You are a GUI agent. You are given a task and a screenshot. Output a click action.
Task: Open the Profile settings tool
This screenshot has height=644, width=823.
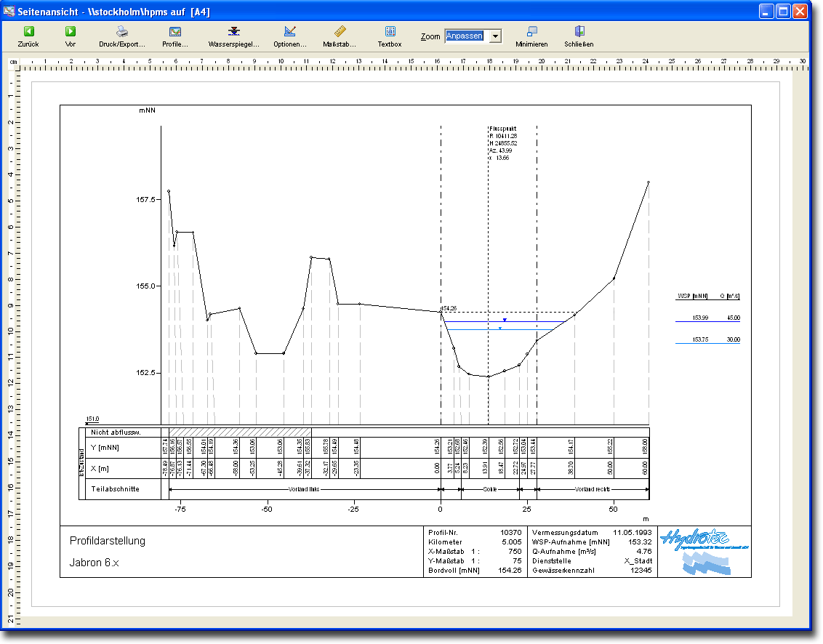[x=174, y=37]
